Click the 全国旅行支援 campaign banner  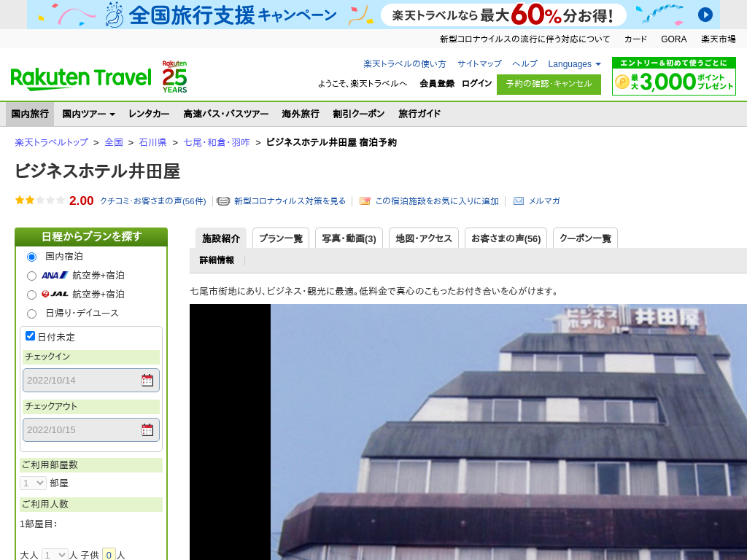click(373, 15)
